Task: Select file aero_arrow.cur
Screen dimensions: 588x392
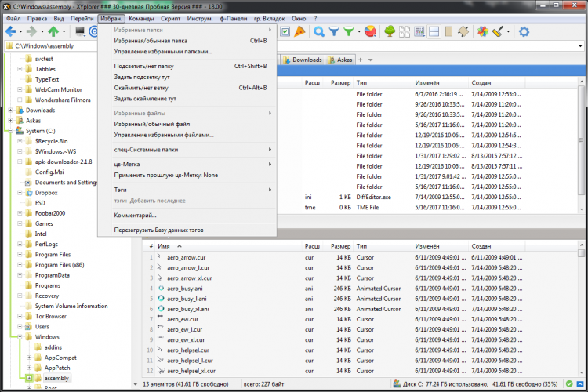Action: [186, 257]
